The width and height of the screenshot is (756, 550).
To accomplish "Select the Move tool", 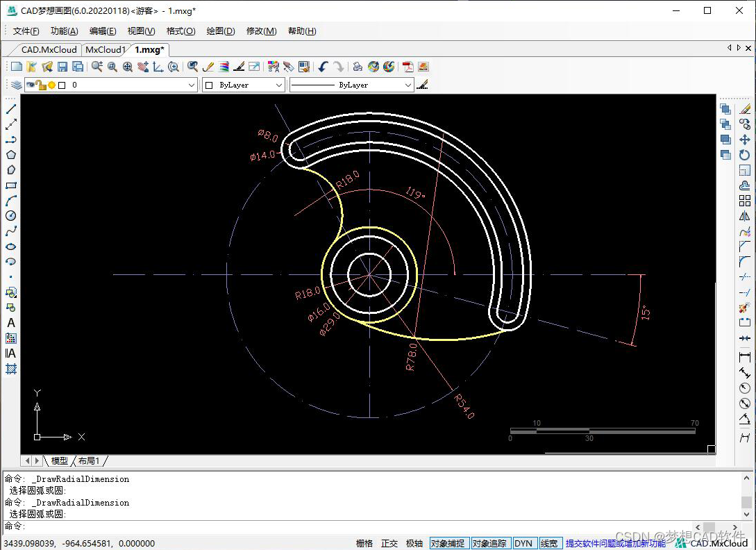I will (745, 140).
